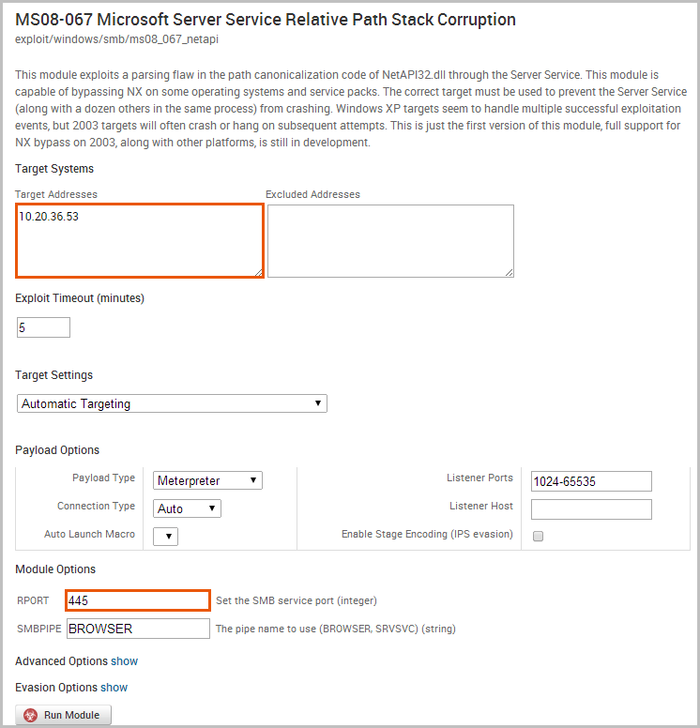This screenshot has height=728, width=700.
Task: Show the Evasion Options section
Action: (x=114, y=688)
